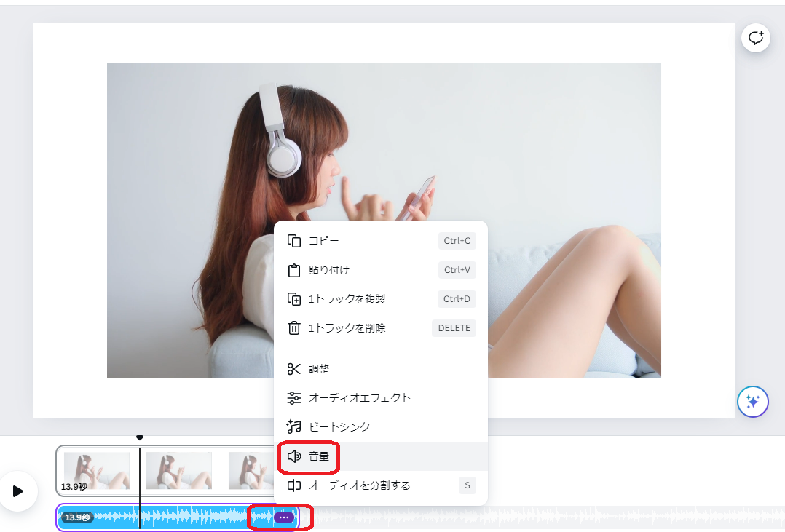The width and height of the screenshot is (785, 532).
Task: Open 音量 volume setting
Action: coord(380,456)
